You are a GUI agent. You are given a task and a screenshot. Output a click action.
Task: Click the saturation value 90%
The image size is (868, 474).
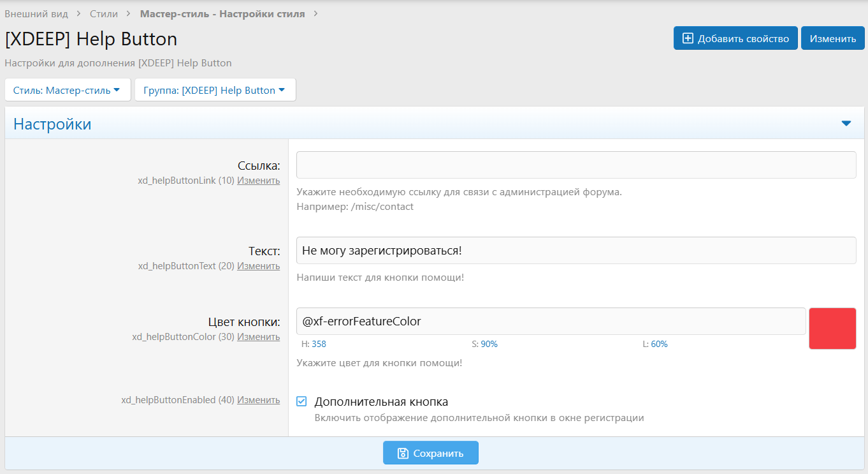(489, 344)
